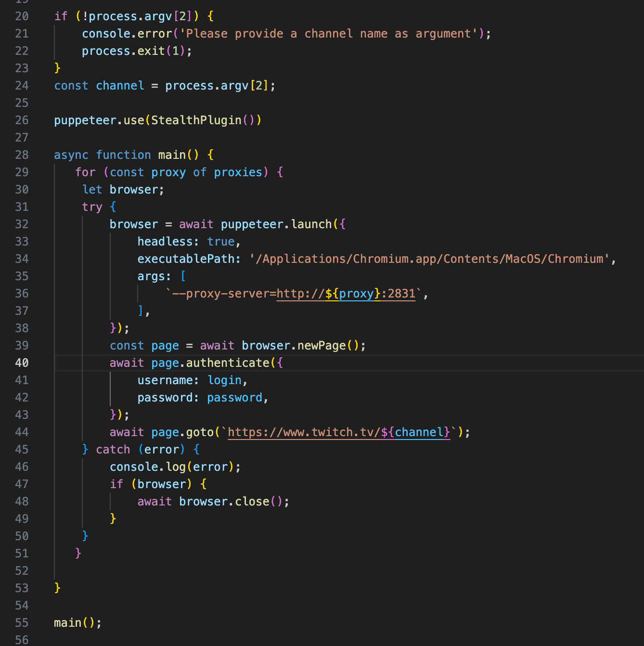The image size is (644, 646).
Task: Open the https://www.twitch.tv/${channel} link
Action: [x=339, y=432]
